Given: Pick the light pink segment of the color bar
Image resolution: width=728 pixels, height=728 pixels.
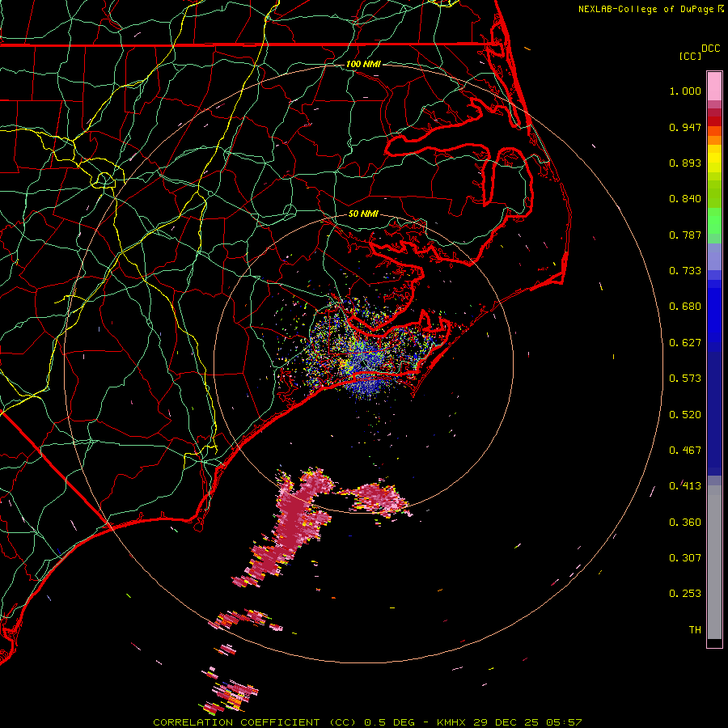Looking at the screenshot, I should click(x=714, y=87).
